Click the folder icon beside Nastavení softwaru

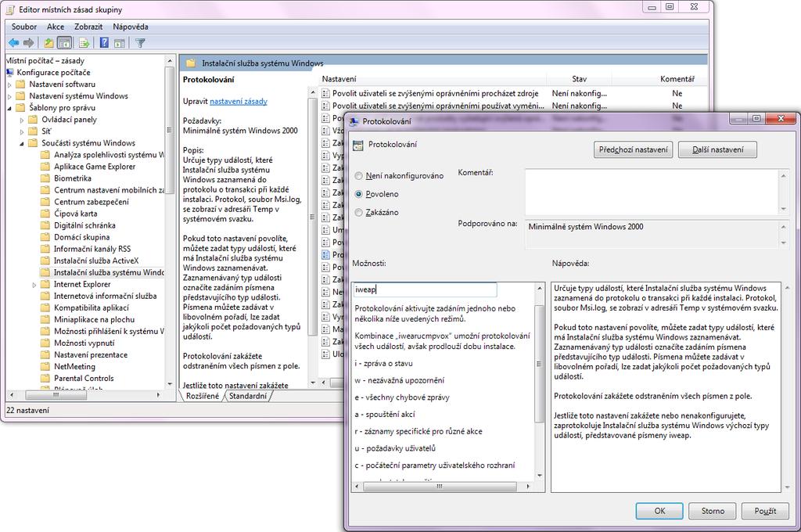point(20,84)
